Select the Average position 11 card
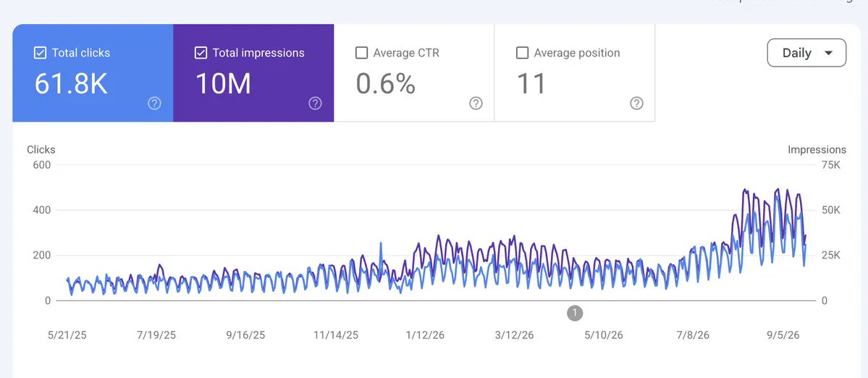Image resolution: width=868 pixels, height=378 pixels. 575,73
